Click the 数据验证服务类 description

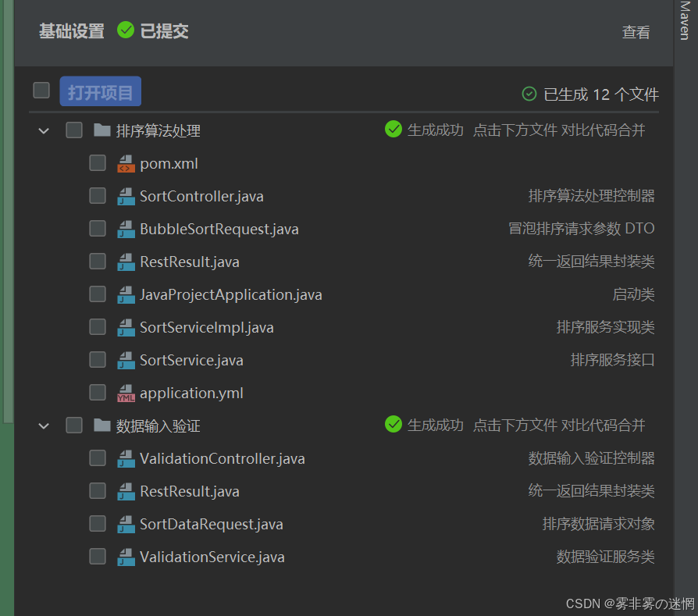tap(606, 557)
